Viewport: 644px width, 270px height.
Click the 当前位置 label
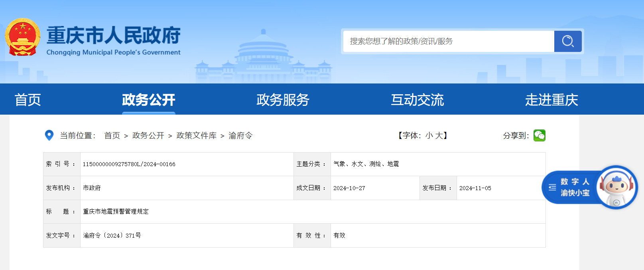click(x=78, y=136)
